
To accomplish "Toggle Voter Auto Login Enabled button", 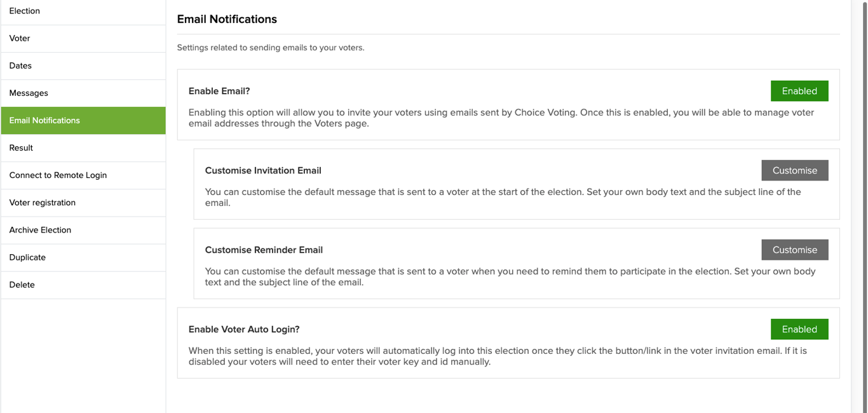I will [799, 329].
